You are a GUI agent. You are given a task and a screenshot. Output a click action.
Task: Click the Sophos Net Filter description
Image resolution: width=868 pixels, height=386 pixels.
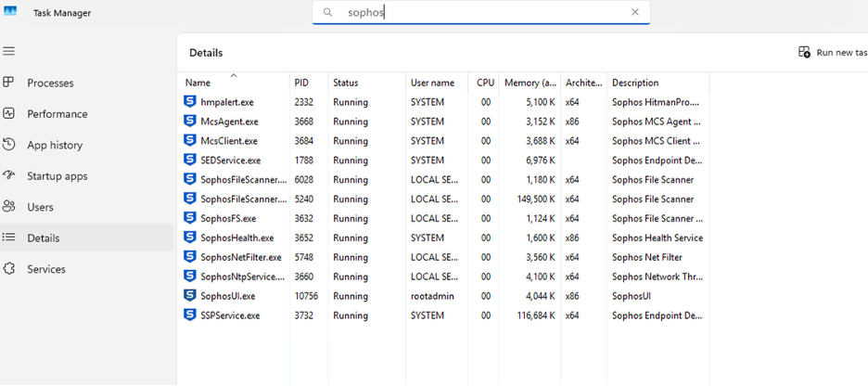[646, 257]
